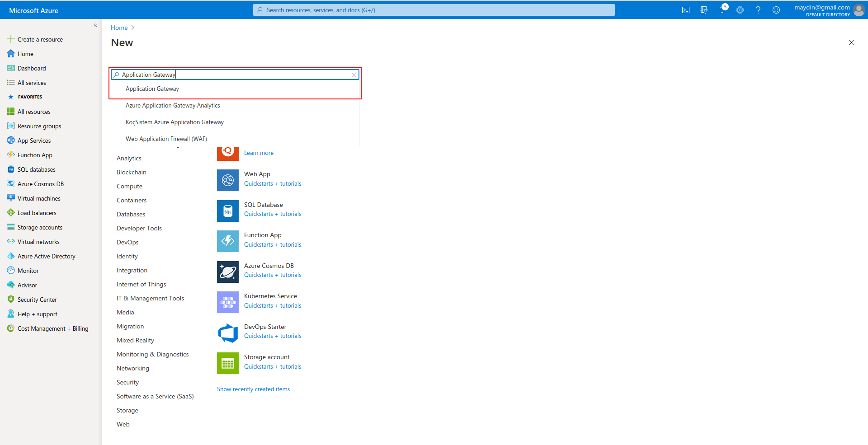Click the All services list icon
The height and width of the screenshot is (445, 868).
[x=11, y=83]
